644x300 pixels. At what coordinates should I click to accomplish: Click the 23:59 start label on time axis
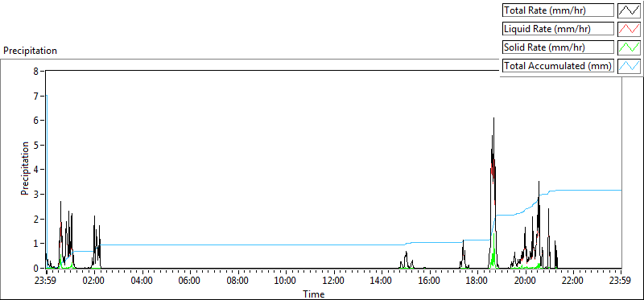[46, 281]
